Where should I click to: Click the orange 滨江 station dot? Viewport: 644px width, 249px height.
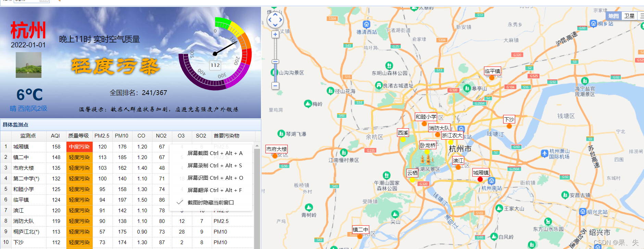458,167
